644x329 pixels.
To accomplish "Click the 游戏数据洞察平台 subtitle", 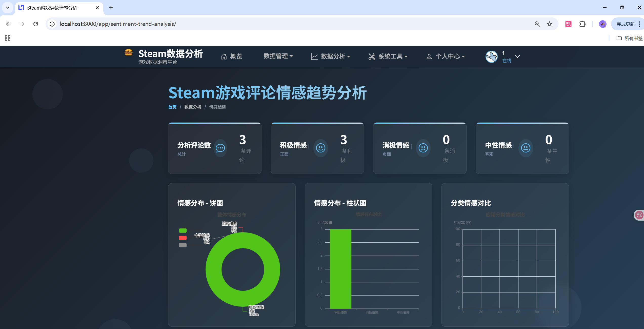I will click(157, 62).
